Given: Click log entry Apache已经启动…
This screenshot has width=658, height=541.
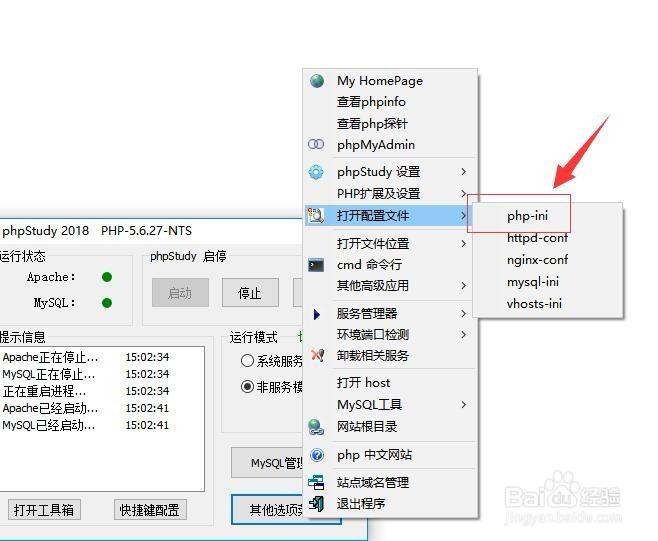Looking at the screenshot, I should click(x=50, y=408).
